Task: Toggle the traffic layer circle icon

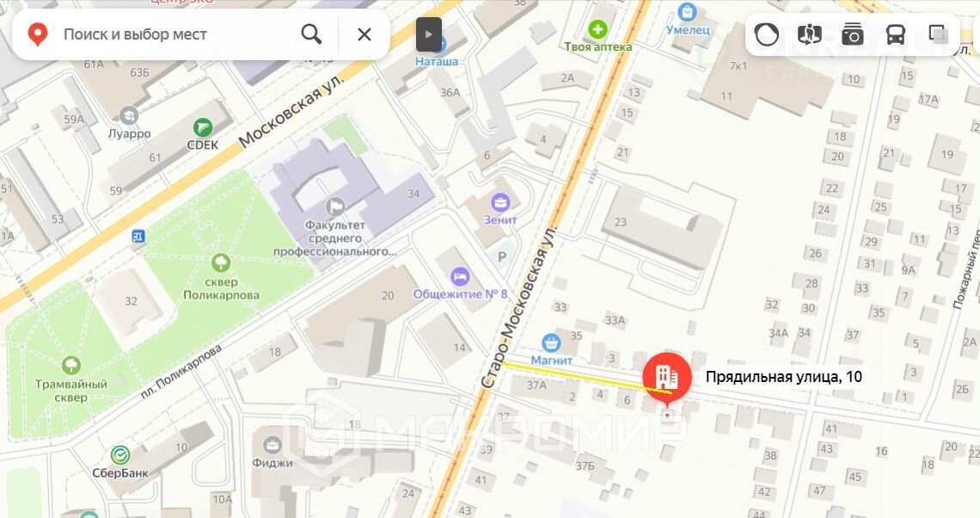Action: point(766,34)
